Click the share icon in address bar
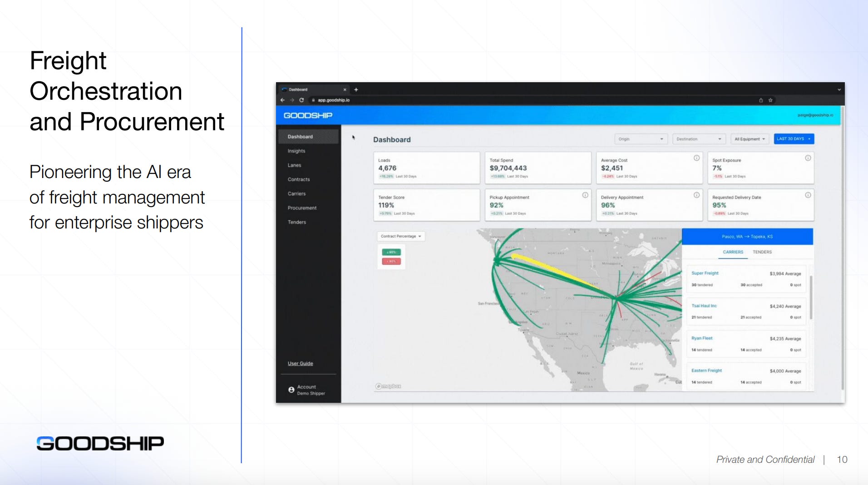This screenshot has height=485, width=868. coord(761,100)
